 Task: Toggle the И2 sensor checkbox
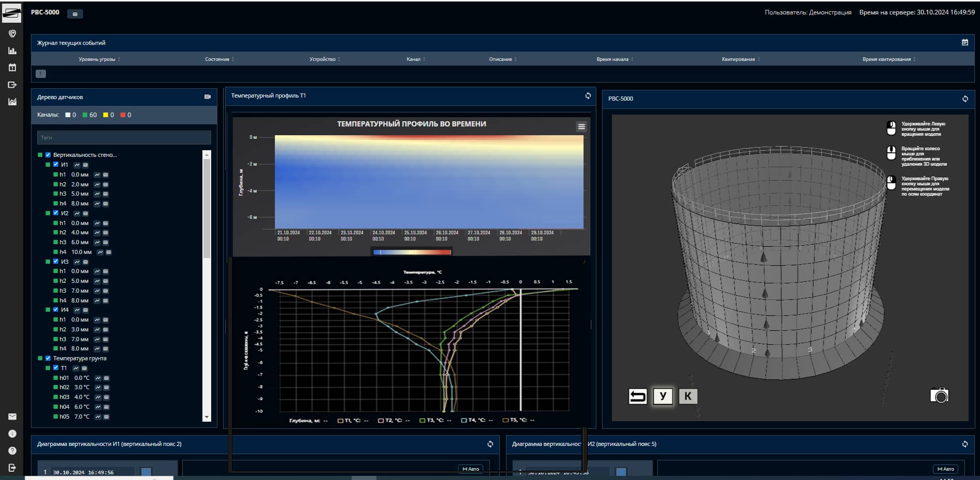tap(56, 213)
